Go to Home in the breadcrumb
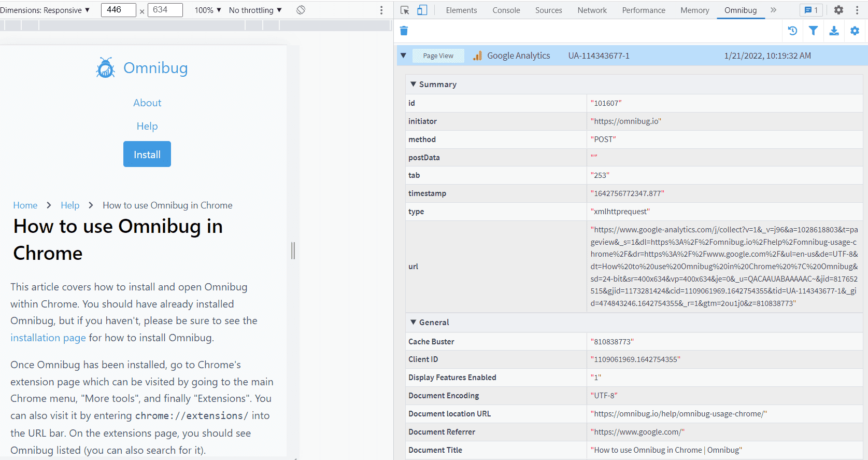The width and height of the screenshot is (868, 460). tap(25, 205)
